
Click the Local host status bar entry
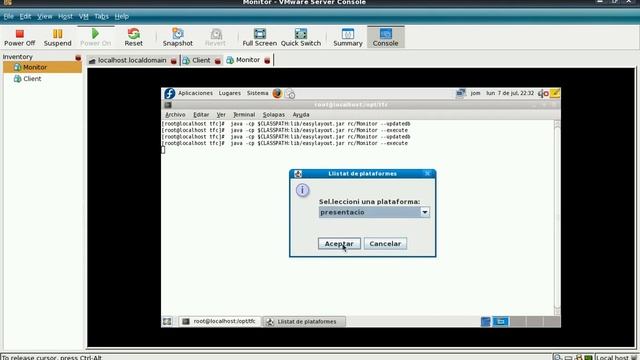tap(616, 358)
